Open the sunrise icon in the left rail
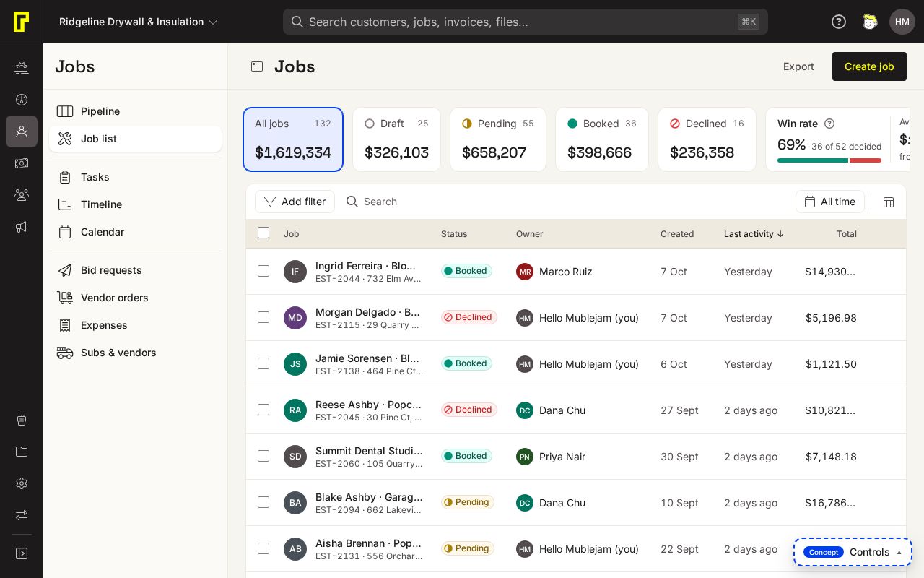Screen dimensions: 924x578 [22, 68]
